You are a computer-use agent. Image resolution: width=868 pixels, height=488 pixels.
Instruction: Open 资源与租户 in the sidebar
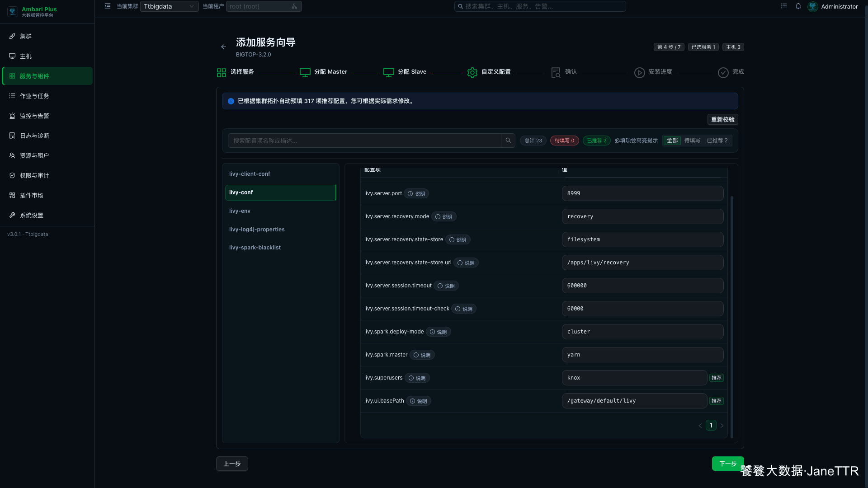47,155
